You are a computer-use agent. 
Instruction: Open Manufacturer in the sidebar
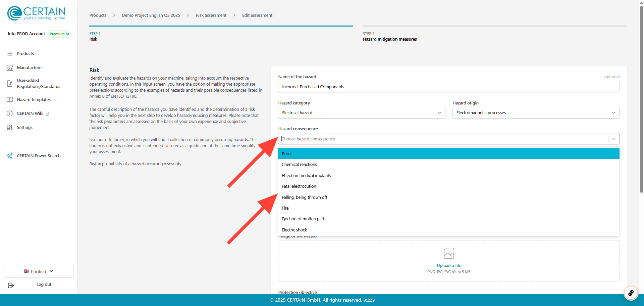tap(30, 68)
